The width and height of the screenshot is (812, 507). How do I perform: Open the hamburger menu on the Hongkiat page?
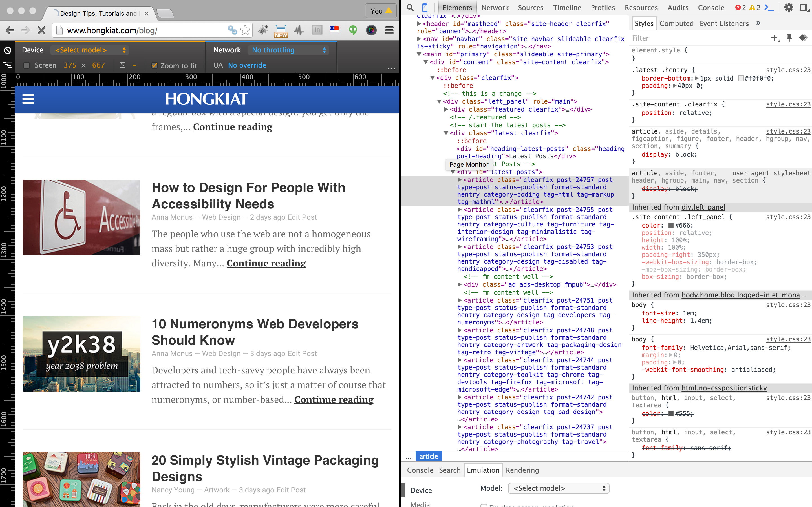click(x=28, y=99)
